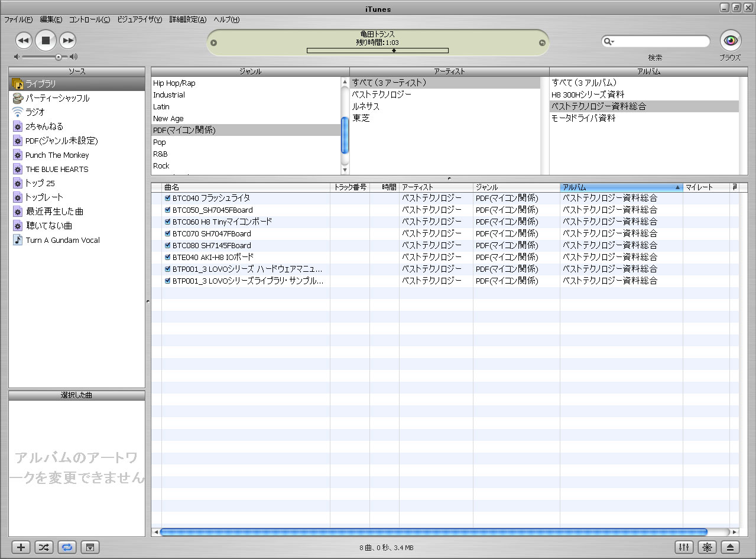Click the genre list scrollbar thumb
Viewport: 756px width, 559px height.
[345, 136]
